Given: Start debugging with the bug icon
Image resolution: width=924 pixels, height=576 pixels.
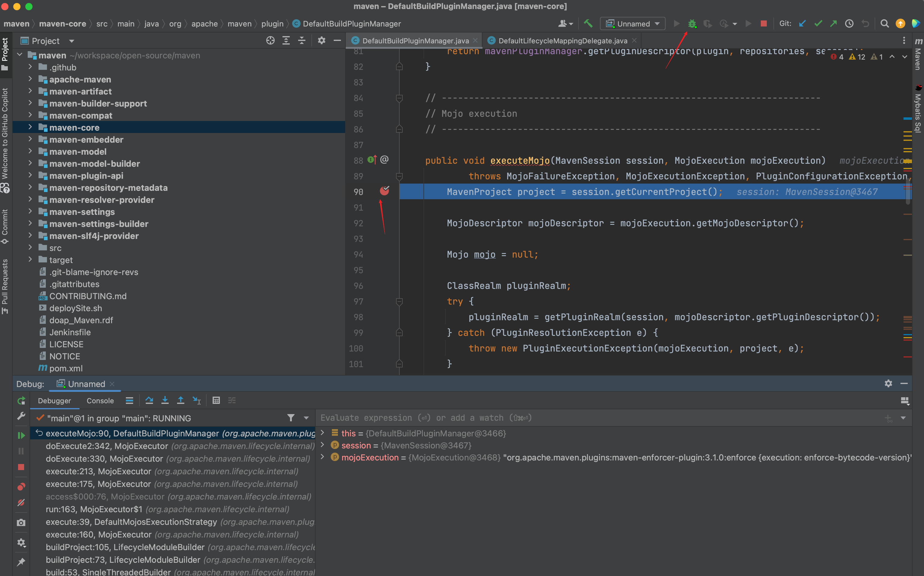Looking at the screenshot, I should pos(692,23).
